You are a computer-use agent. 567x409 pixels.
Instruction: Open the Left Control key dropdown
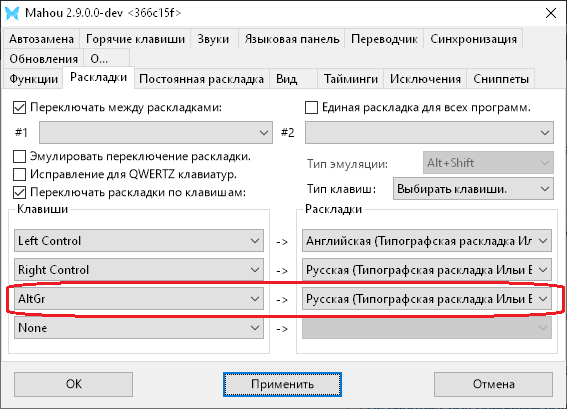click(x=139, y=240)
